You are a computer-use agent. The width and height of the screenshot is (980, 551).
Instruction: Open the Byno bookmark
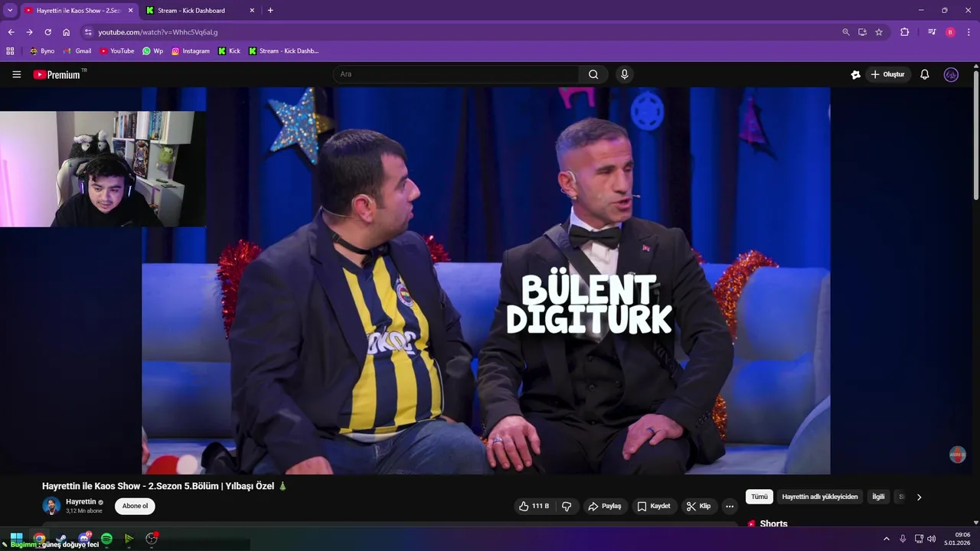click(x=42, y=51)
